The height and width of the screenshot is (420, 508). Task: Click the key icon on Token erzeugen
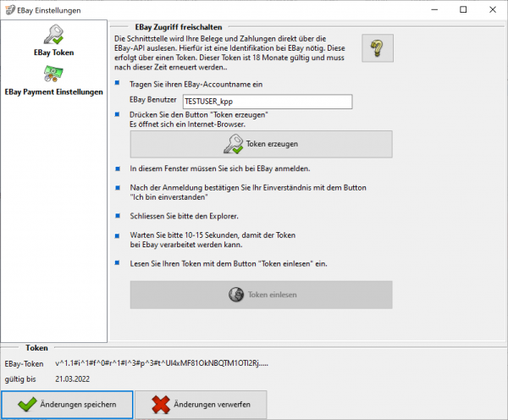[x=232, y=144]
